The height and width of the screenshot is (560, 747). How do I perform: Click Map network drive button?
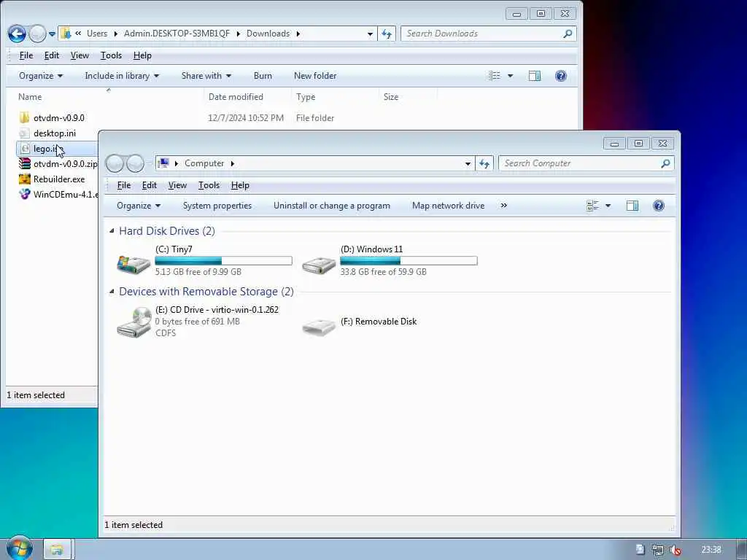449,206
